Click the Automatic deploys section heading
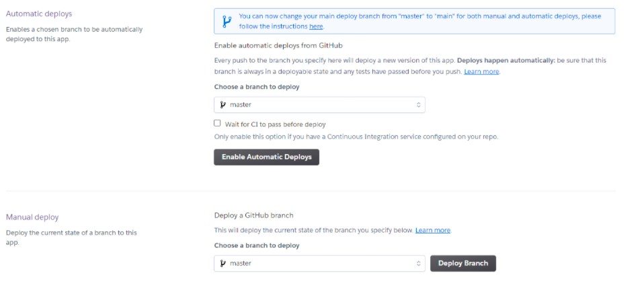This screenshot has width=644, height=294. (x=38, y=13)
